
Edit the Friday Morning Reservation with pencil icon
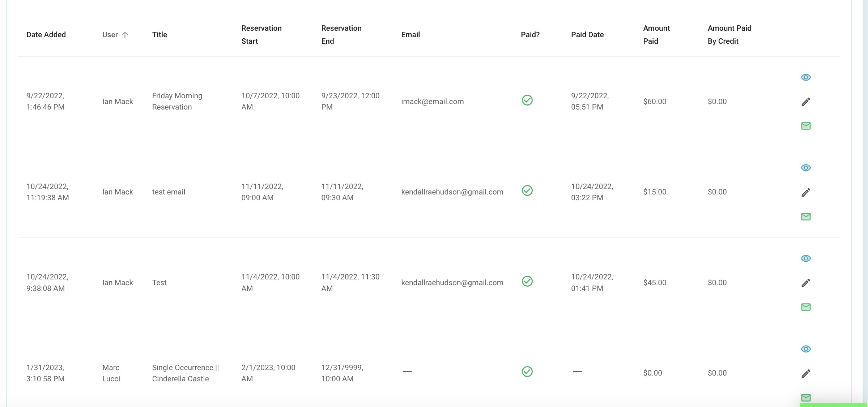click(x=806, y=102)
